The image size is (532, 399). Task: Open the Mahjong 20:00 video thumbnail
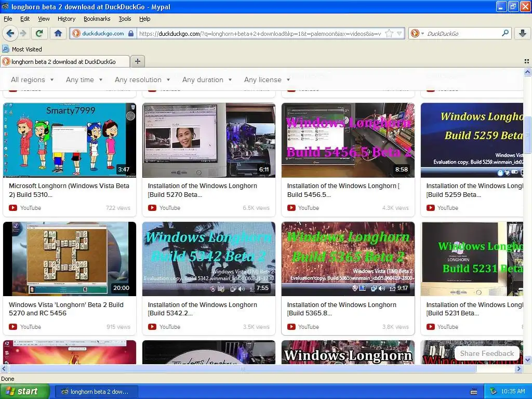click(70, 259)
